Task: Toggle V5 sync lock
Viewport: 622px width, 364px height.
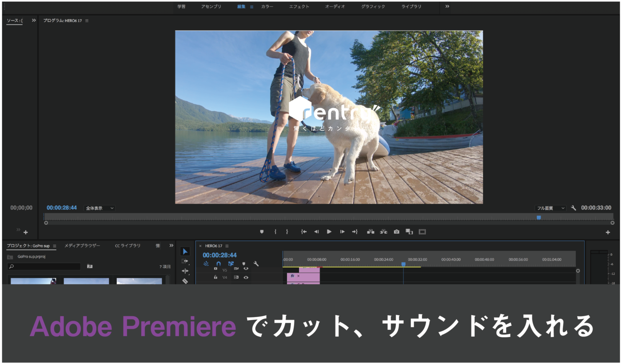Action: [x=236, y=269]
